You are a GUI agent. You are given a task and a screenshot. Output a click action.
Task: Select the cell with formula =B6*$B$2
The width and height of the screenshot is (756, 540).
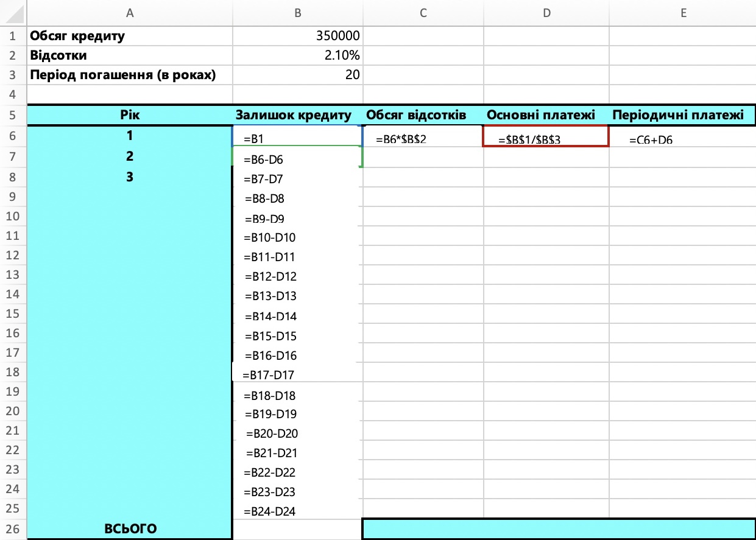(x=423, y=136)
